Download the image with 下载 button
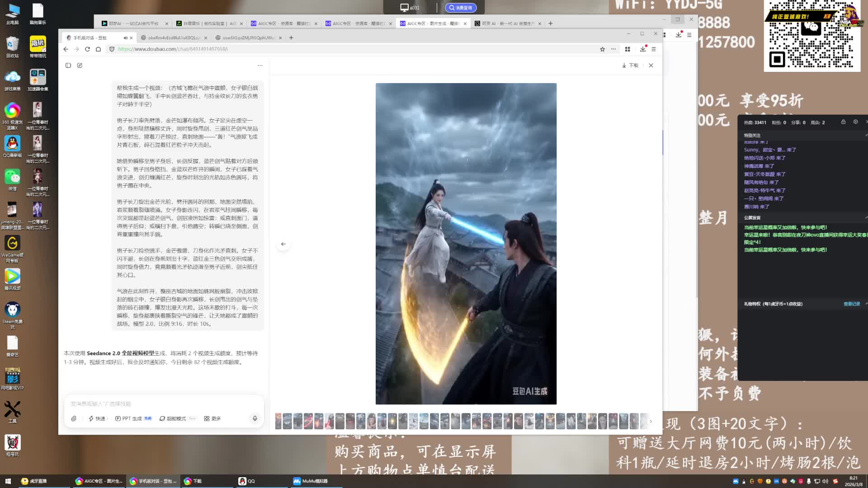This screenshot has width=868, height=488. (x=630, y=66)
